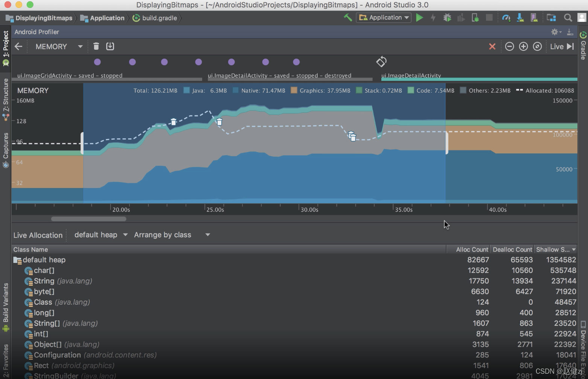Screen dimensions: 588x379
Task: Click Graphics legend tan swatch
Action: [294, 90]
